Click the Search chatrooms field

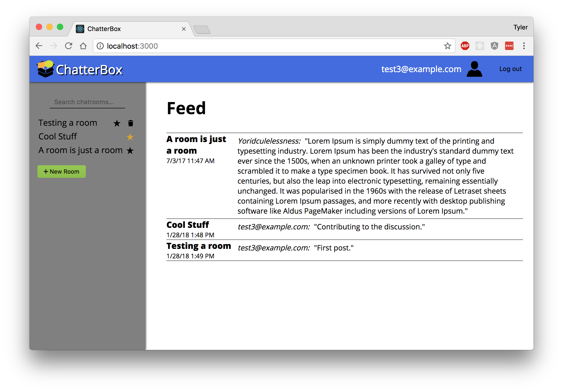click(87, 102)
